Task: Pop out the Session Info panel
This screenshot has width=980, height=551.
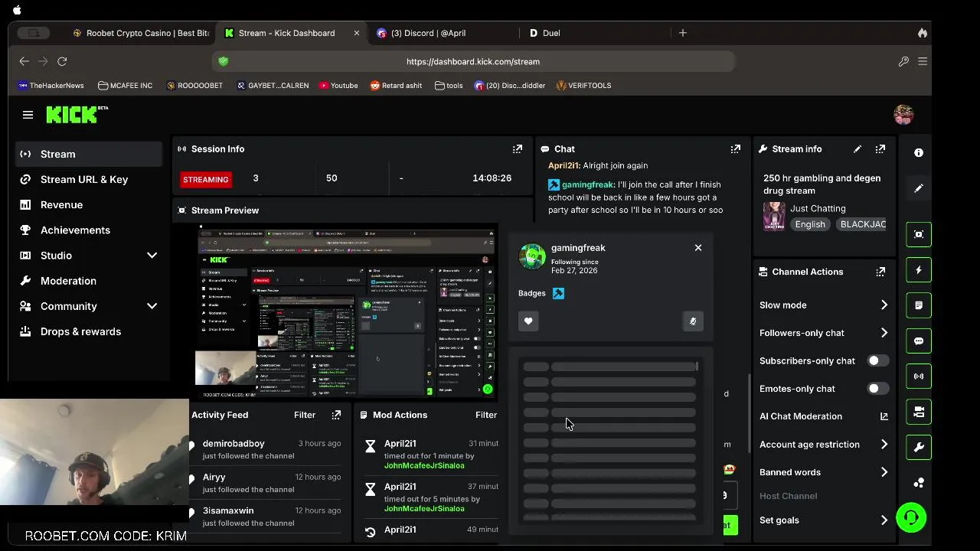Action: pyautogui.click(x=518, y=149)
